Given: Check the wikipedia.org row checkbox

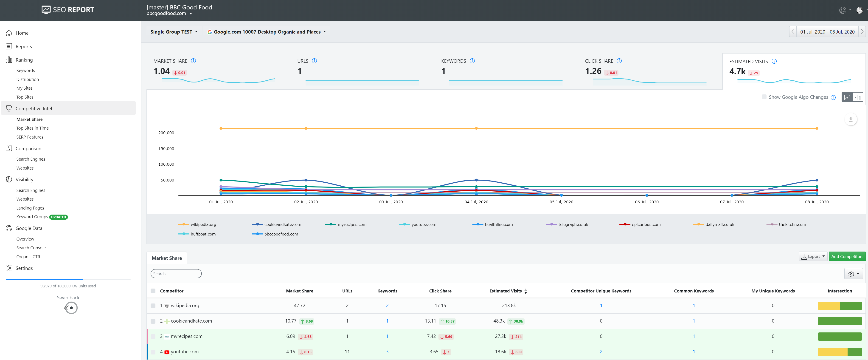Looking at the screenshot, I should click(x=153, y=306).
